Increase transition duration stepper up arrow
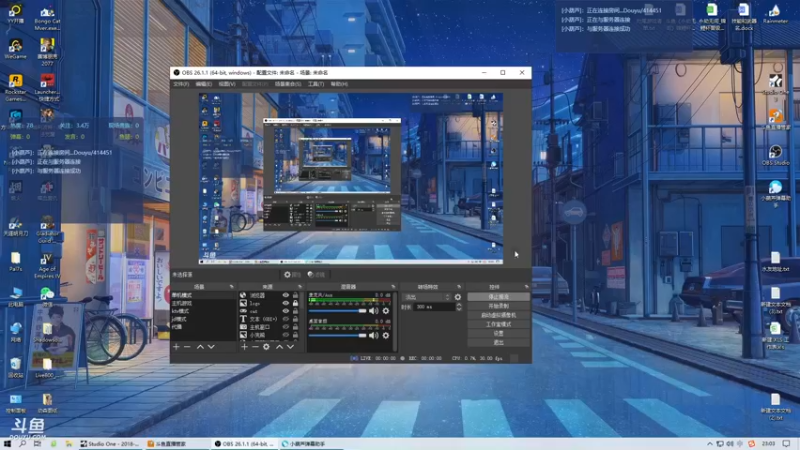 (x=459, y=305)
